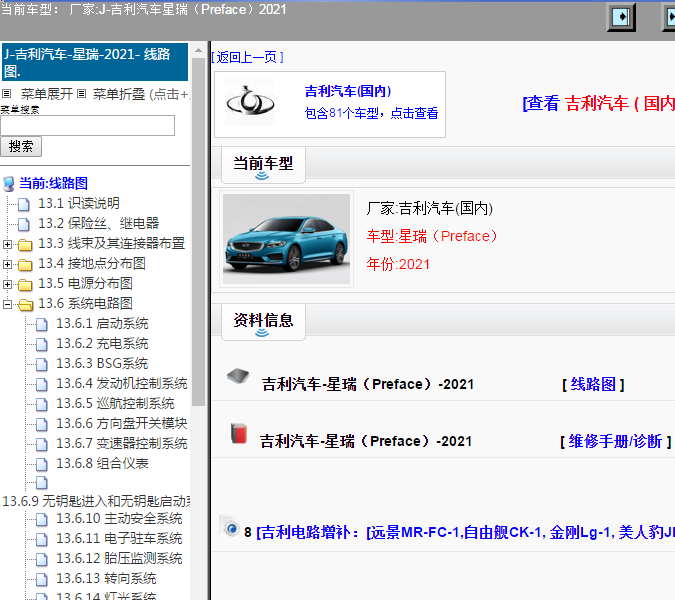Viewport: 675px width, 600px height.
Task: Click the tree panel vertical scrollbar thumb
Action: point(198,232)
